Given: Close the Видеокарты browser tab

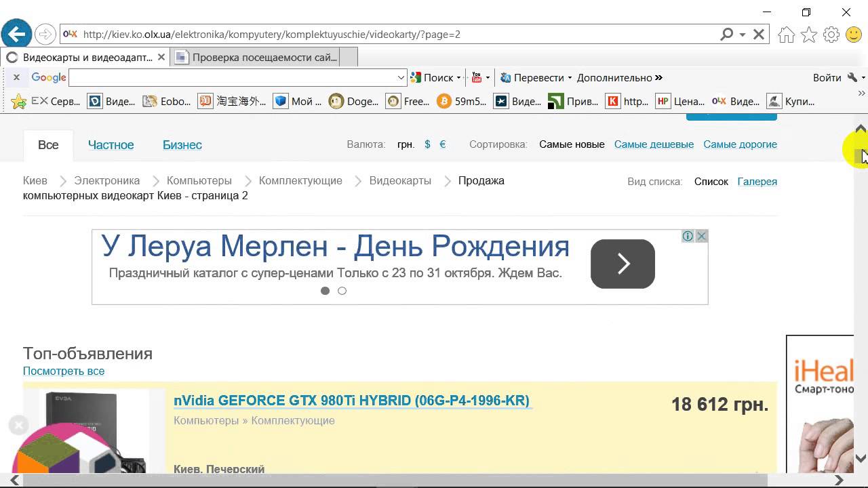Looking at the screenshot, I should coord(161,58).
